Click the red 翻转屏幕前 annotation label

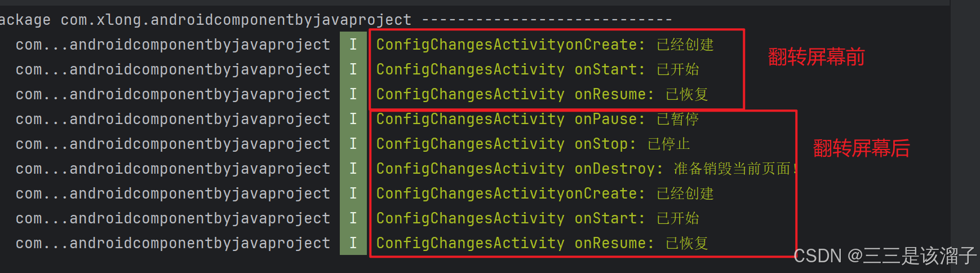[x=816, y=57]
